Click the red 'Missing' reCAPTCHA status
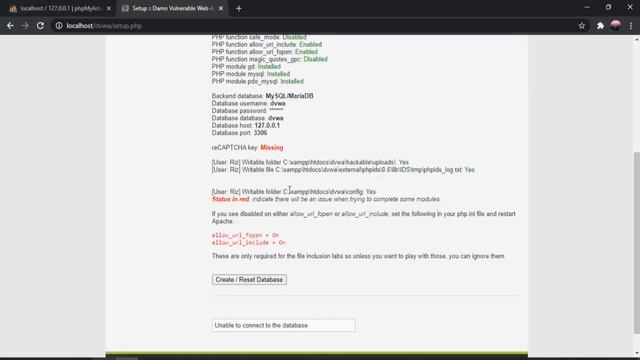The height and width of the screenshot is (360, 640). (272, 148)
